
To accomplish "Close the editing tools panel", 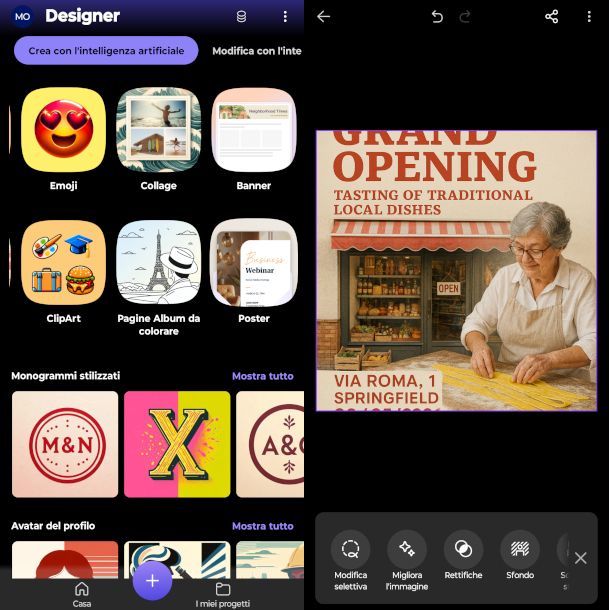I will (580, 558).
